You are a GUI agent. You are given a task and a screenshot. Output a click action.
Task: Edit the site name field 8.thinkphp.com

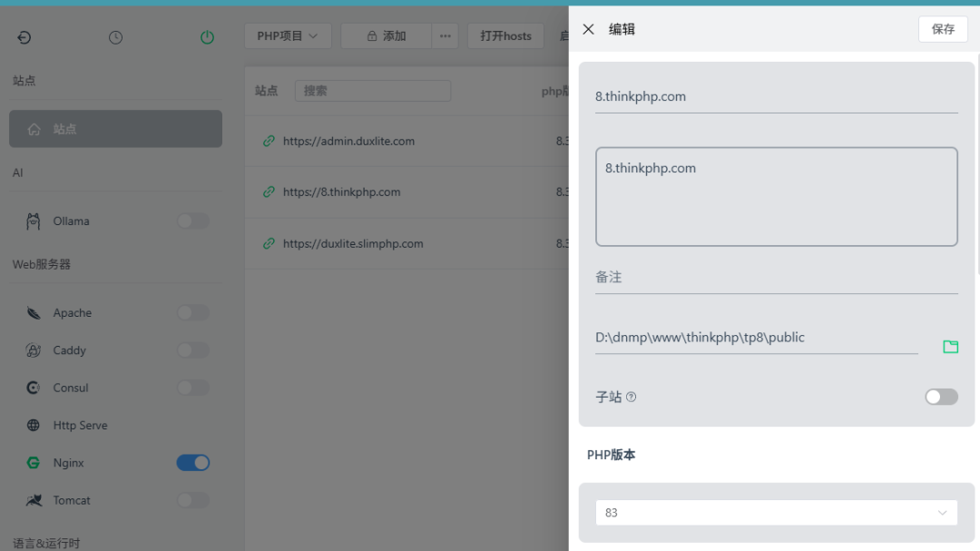coord(776,97)
